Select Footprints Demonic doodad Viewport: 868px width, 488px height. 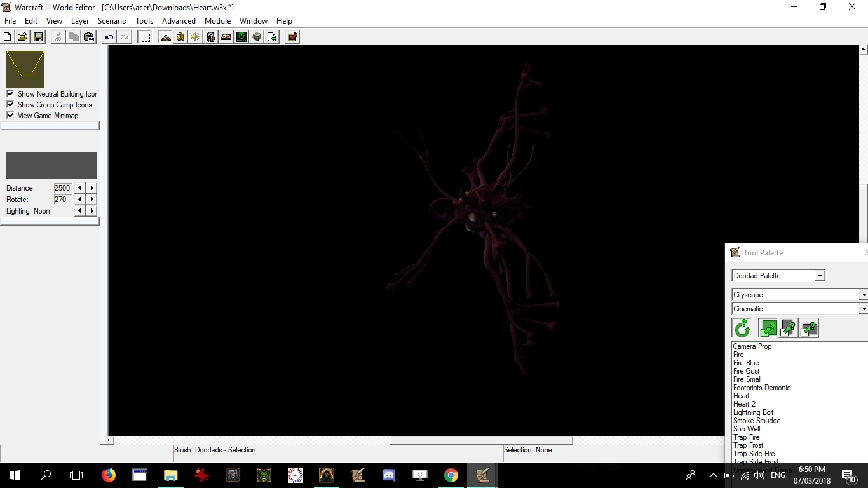tap(762, 388)
